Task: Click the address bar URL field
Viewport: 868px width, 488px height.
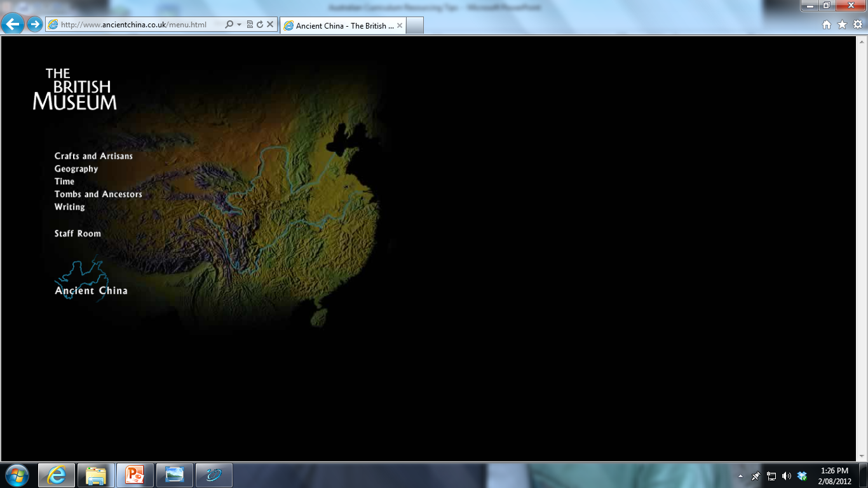Action: tap(140, 25)
